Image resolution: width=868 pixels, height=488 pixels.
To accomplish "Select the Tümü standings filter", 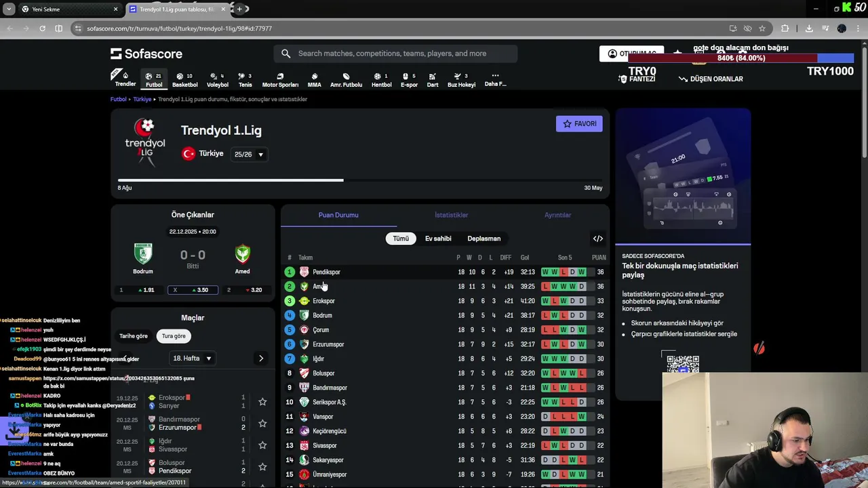I will tap(401, 239).
